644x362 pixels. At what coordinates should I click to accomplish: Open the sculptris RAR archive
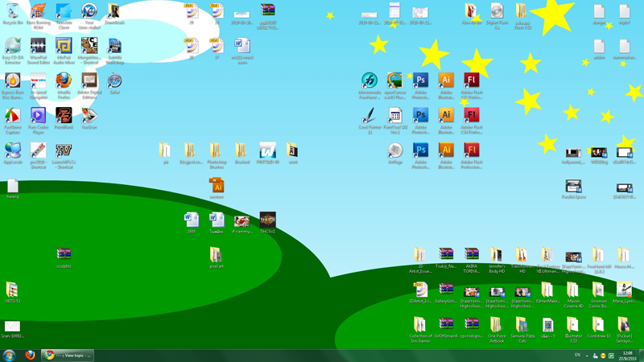[x=64, y=257]
